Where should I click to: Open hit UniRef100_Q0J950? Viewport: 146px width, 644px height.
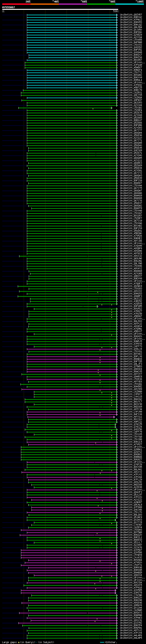[131, 30]
